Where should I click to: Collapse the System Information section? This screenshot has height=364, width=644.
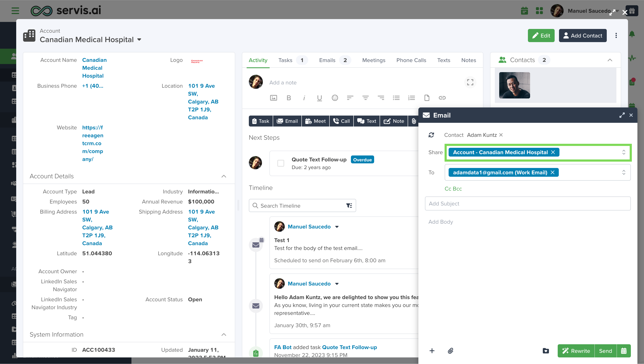[x=224, y=334]
